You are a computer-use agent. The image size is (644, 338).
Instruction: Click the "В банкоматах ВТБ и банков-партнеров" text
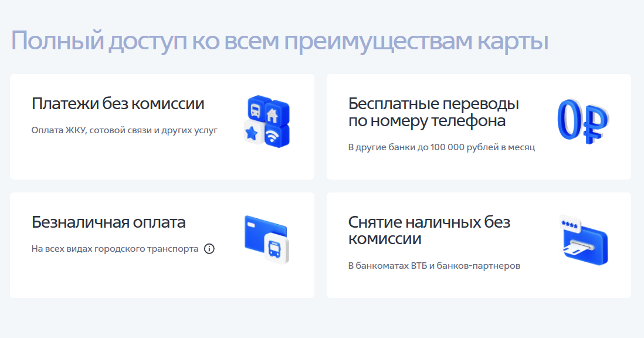tap(434, 266)
